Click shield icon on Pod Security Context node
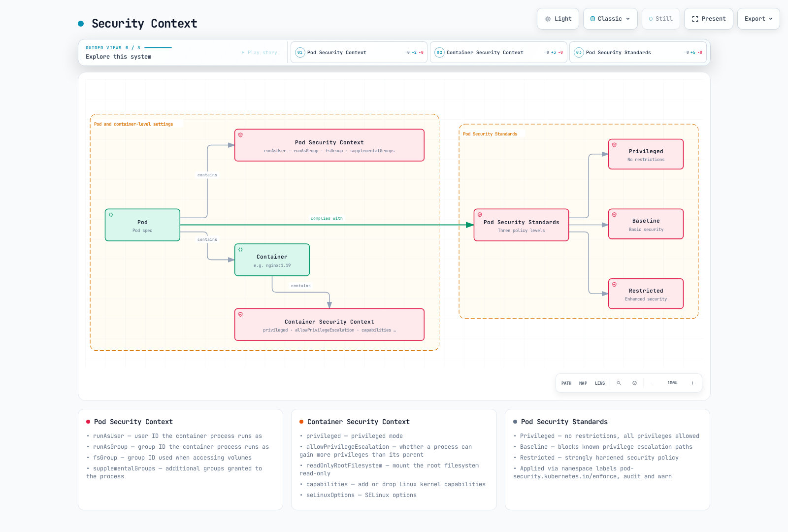 click(x=240, y=134)
